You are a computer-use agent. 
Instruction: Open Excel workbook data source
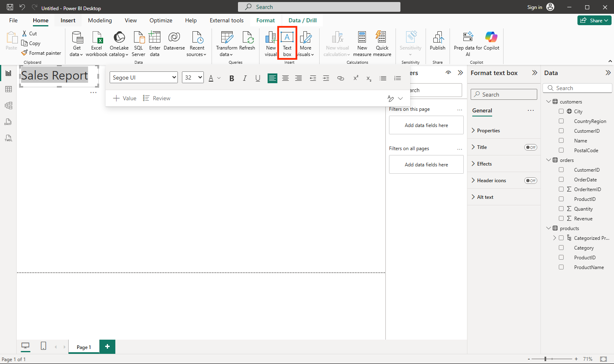[97, 44]
